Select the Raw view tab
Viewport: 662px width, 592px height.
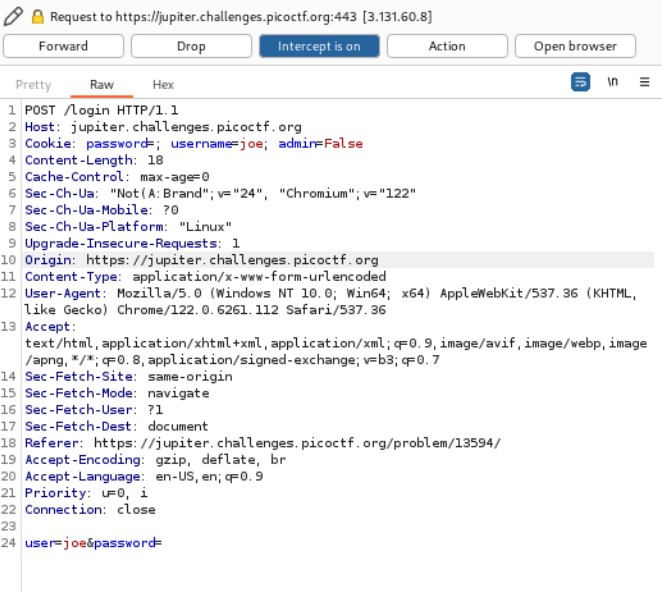tap(102, 85)
